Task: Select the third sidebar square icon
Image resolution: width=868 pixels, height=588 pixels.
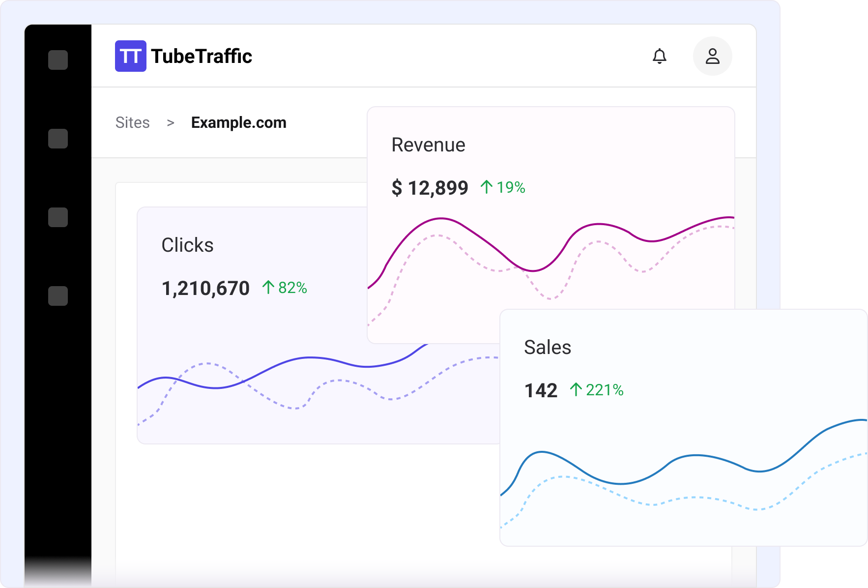Action: (x=58, y=217)
